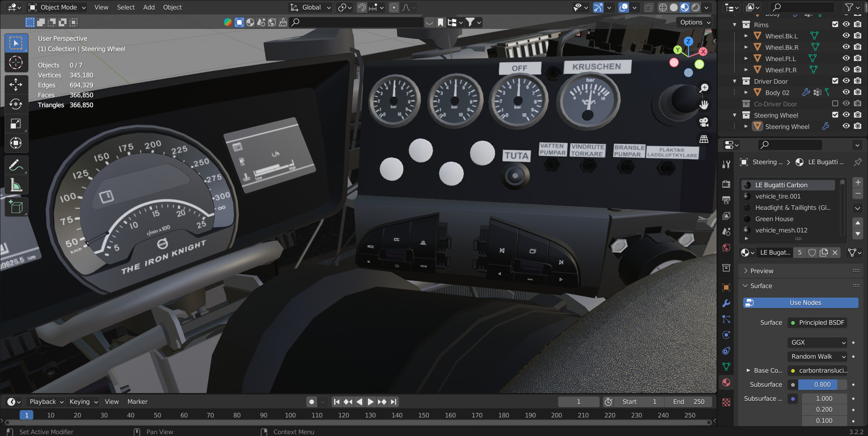The height and width of the screenshot is (436, 868).
Task: Open the Physics properties tab
Action: 726,335
